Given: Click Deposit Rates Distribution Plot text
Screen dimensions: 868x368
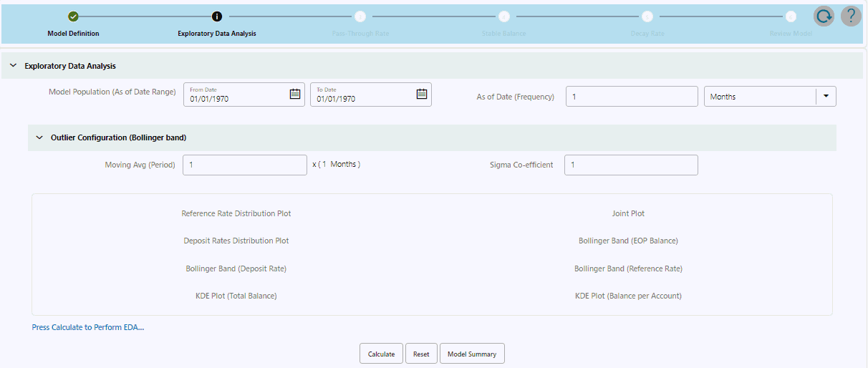Looking at the screenshot, I should click(236, 241).
